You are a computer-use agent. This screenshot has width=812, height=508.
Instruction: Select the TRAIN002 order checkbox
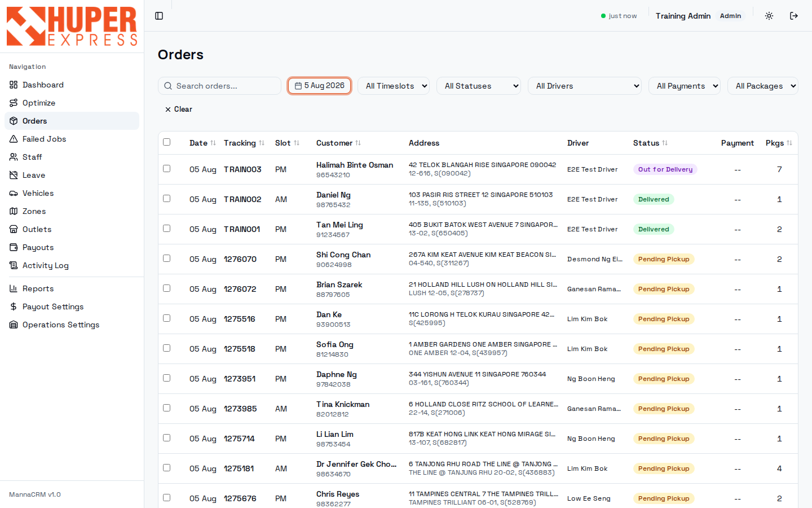(x=166, y=198)
